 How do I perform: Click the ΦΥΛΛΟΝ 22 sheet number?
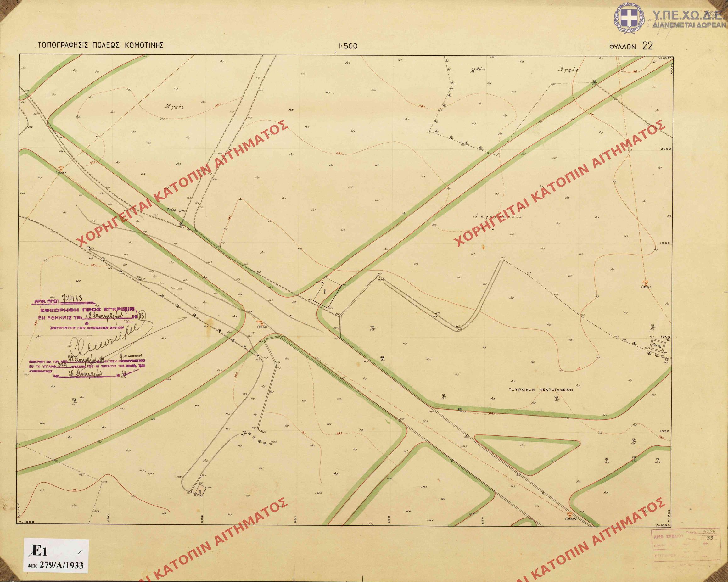[631, 46]
